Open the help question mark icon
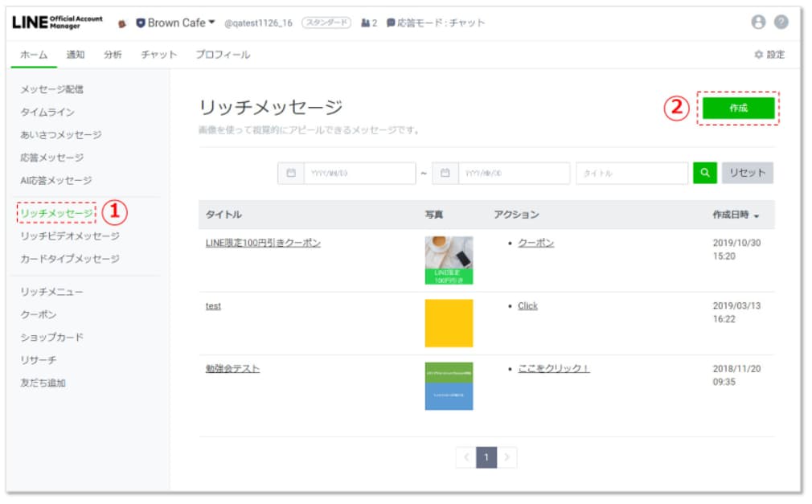Image resolution: width=812 pixels, height=504 pixels. 781,22
